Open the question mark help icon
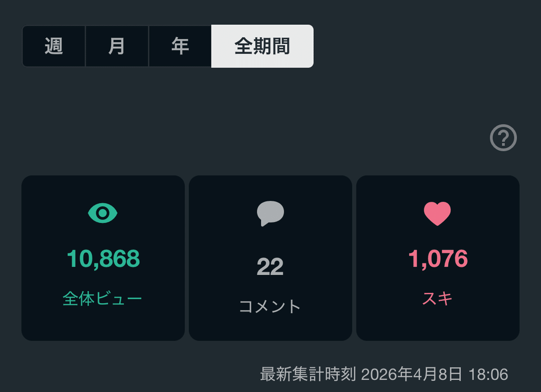Image resolution: width=541 pixels, height=392 pixels. (503, 138)
